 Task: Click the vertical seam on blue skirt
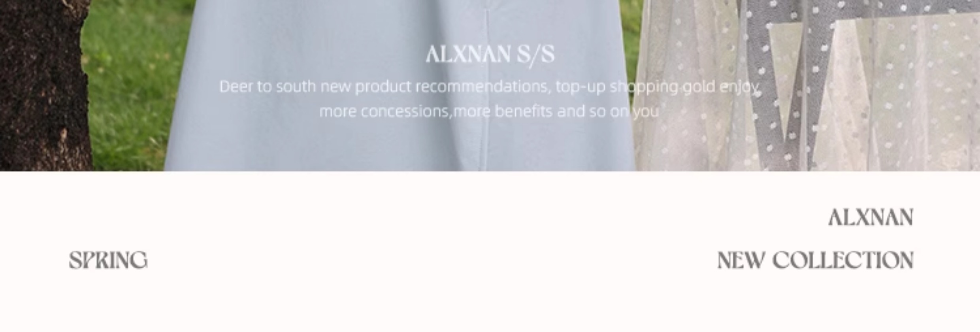485,91
